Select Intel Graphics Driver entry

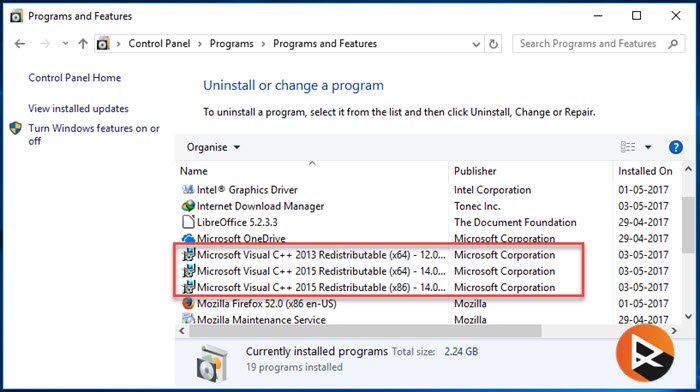click(x=247, y=190)
